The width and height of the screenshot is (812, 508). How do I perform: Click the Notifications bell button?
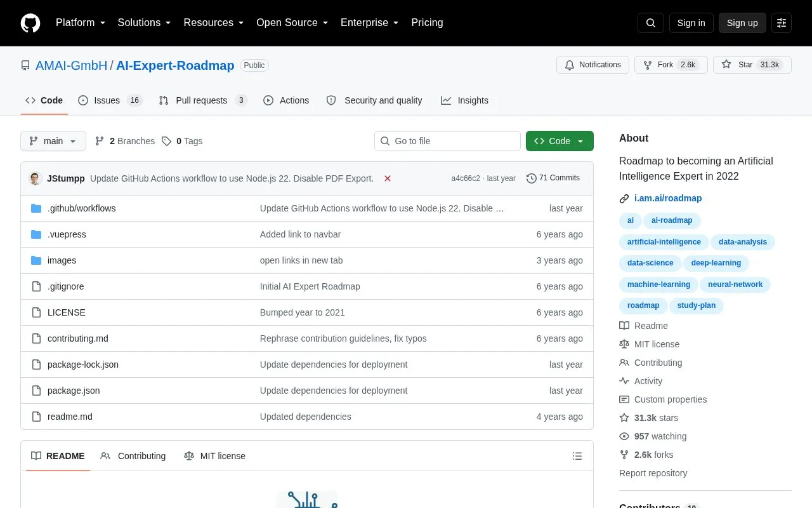click(x=593, y=65)
